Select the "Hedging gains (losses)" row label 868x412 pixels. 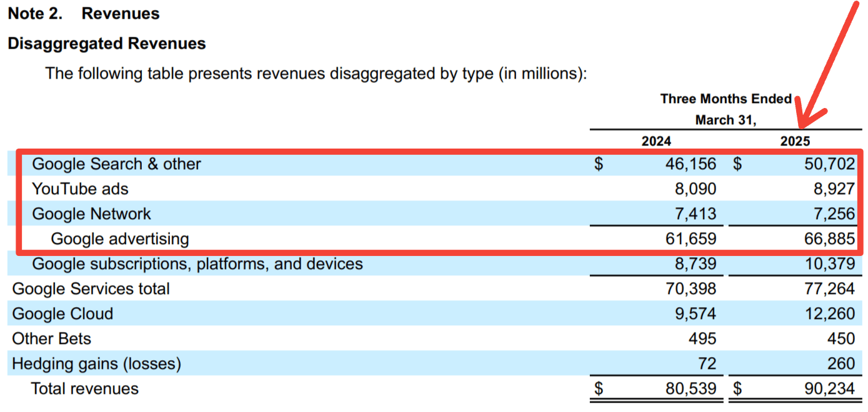click(x=97, y=364)
